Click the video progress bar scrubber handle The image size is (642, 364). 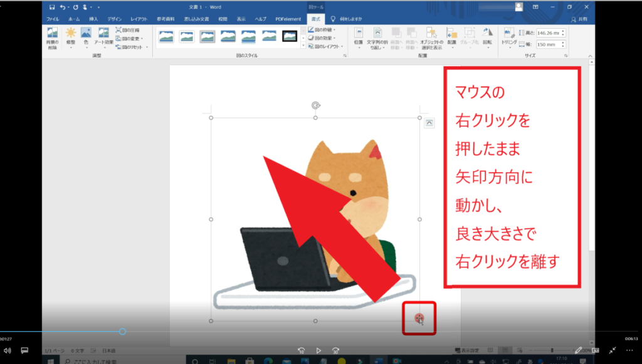coord(122,331)
